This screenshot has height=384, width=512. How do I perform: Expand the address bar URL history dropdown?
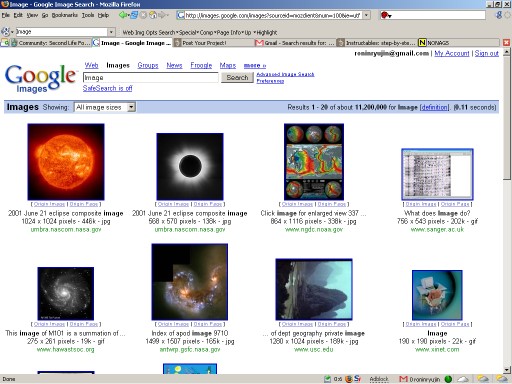[367, 15]
